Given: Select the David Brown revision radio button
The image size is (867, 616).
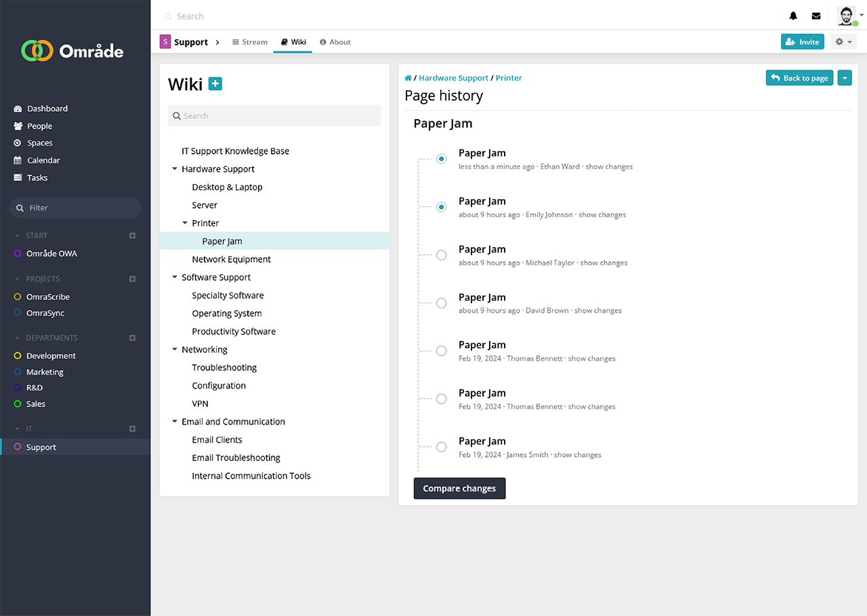Looking at the screenshot, I should coord(442,303).
